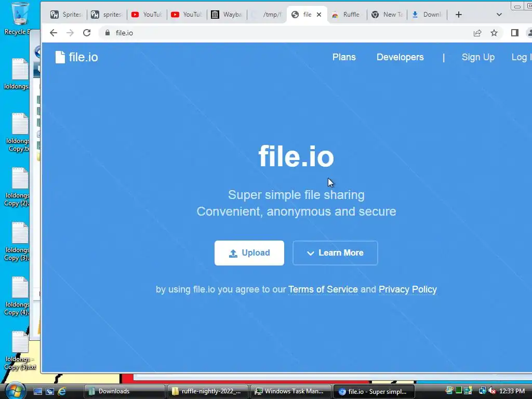
Task: Click the network tray icon
Action: (482, 391)
